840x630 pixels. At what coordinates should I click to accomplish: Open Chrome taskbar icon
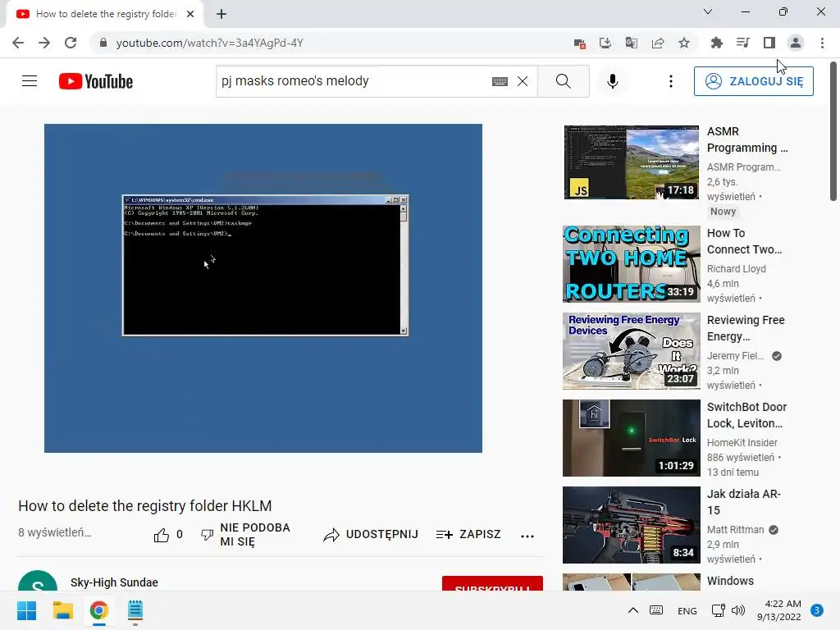(x=98, y=610)
